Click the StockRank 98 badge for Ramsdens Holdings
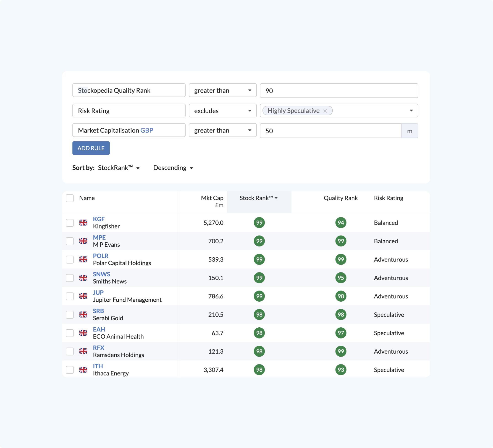 pos(260,351)
